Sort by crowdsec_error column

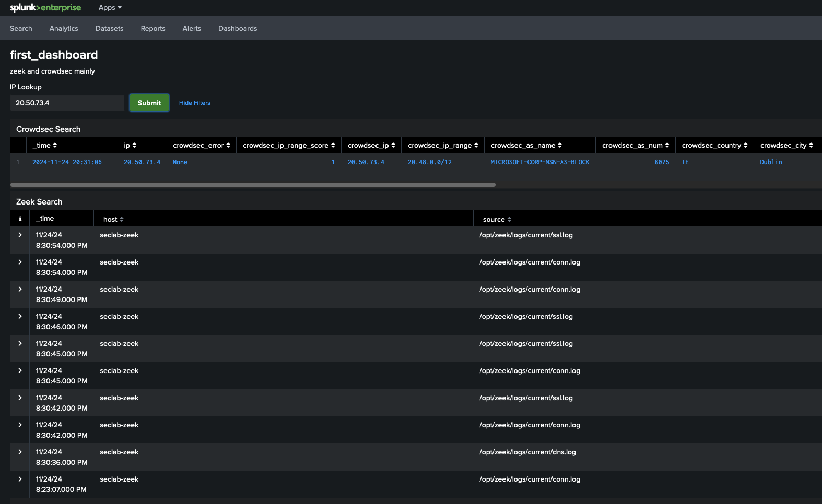(202, 145)
